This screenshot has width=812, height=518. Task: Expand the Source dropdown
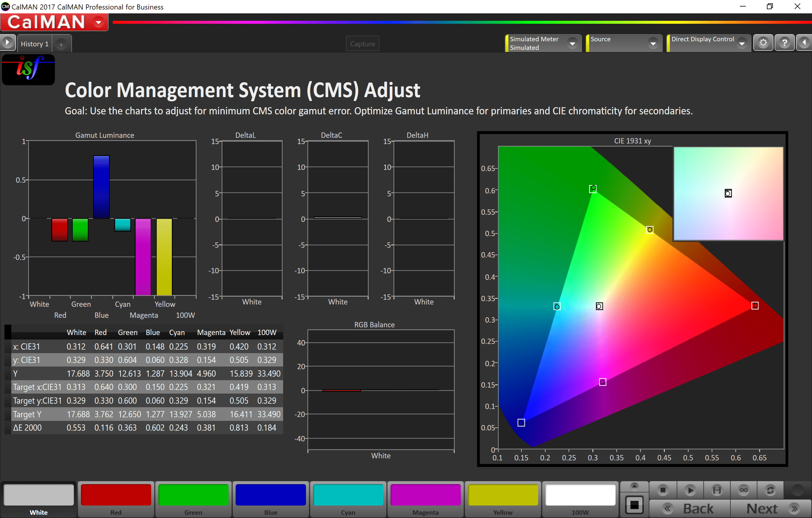pyautogui.click(x=653, y=44)
